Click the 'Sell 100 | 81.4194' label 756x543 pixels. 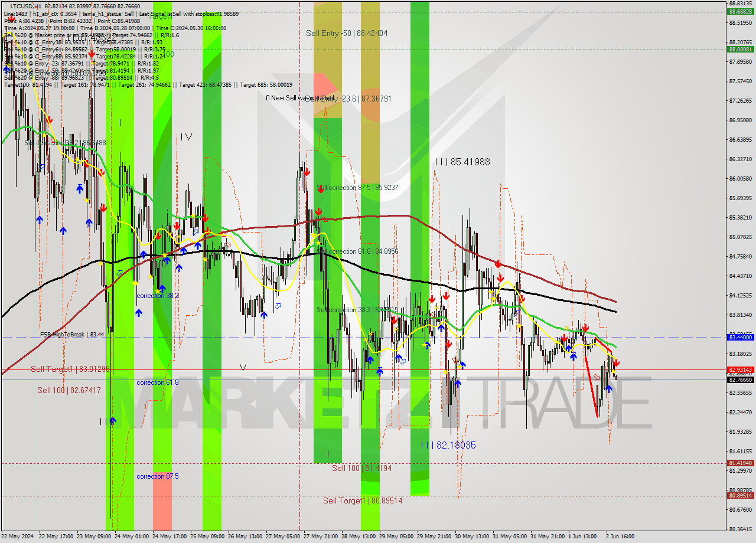click(361, 468)
